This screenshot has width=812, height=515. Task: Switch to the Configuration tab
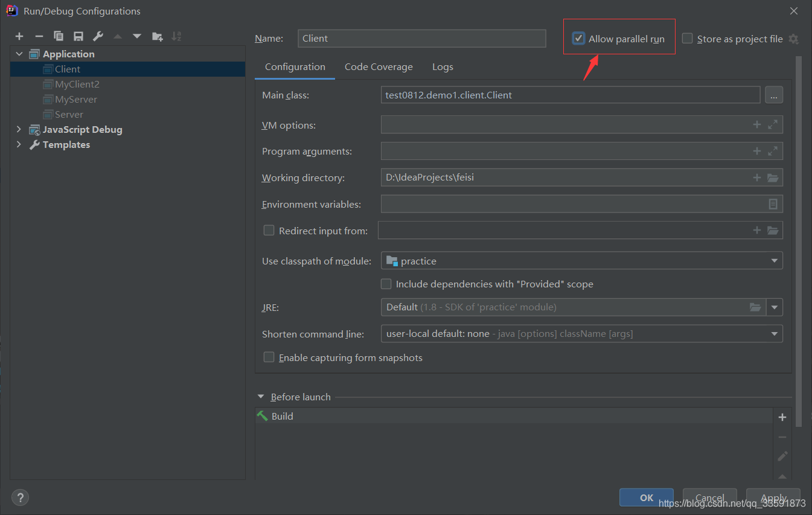[295, 67]
